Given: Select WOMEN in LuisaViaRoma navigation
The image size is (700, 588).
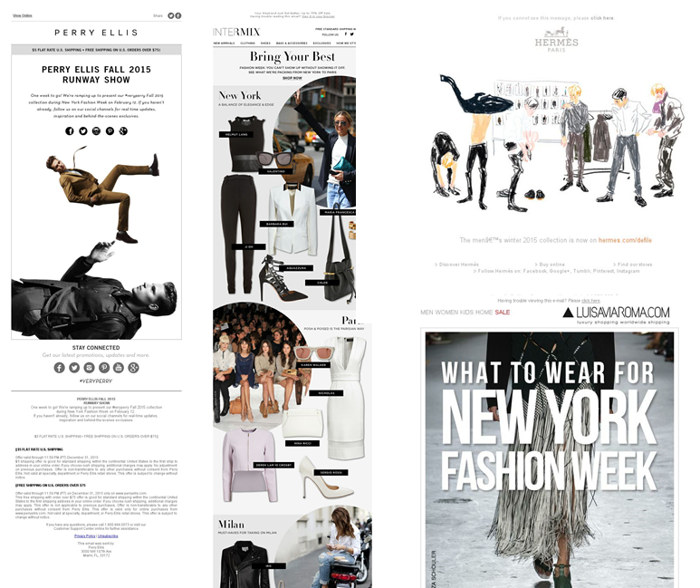Looking at the screenshot, I should 446,313.
